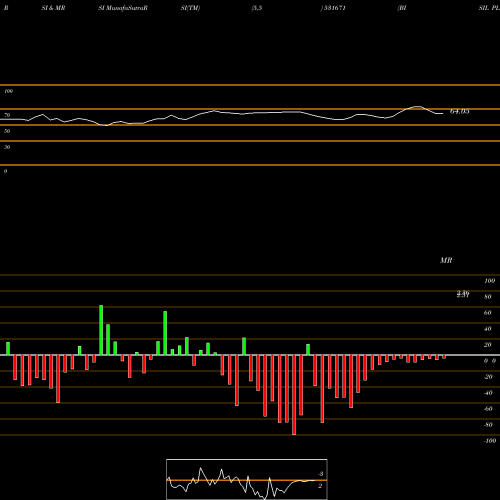The width and height of the screenshot is (500, 500).
Task: Click the "2" label in the mini chart
Action: 320,486
